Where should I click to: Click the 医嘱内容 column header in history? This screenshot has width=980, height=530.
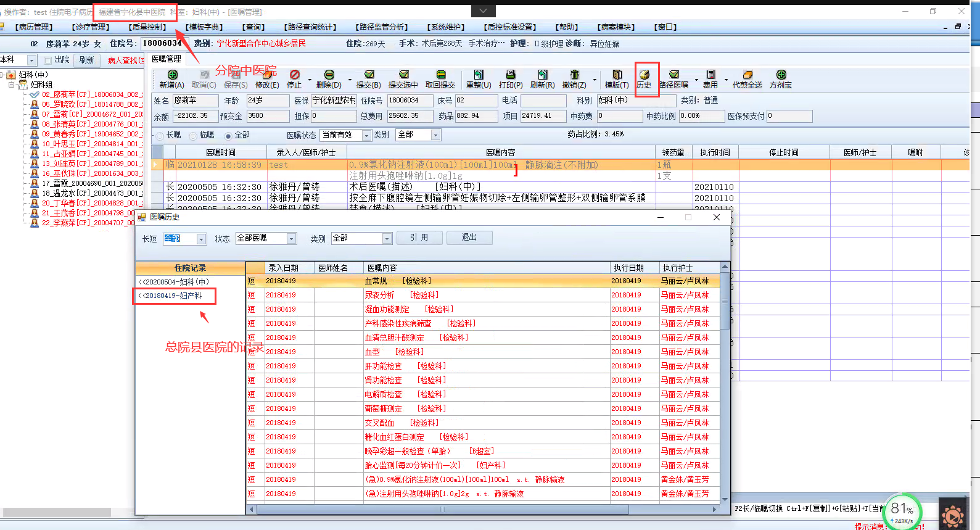pyautogui.click(x=486, y=268)
